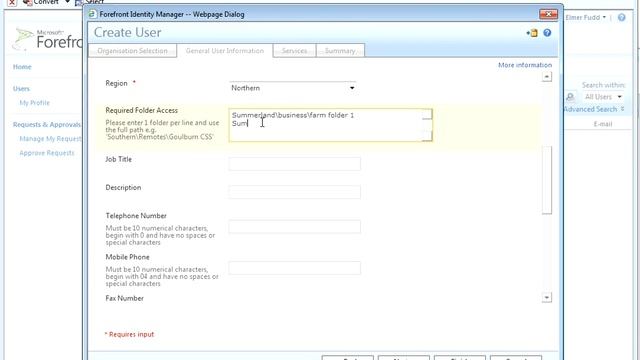Open My Profile link
640x360 pixels.
coord(35,103)
